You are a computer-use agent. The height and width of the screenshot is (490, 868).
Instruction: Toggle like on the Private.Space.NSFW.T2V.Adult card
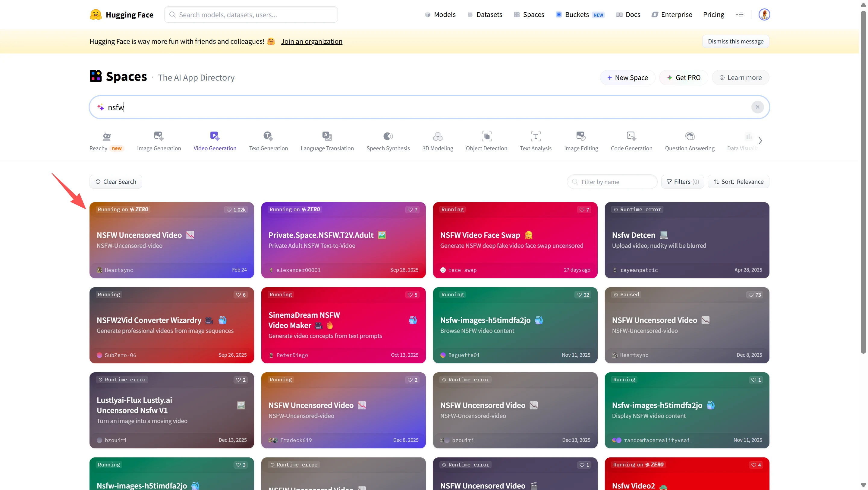click(x=412, y=210)
